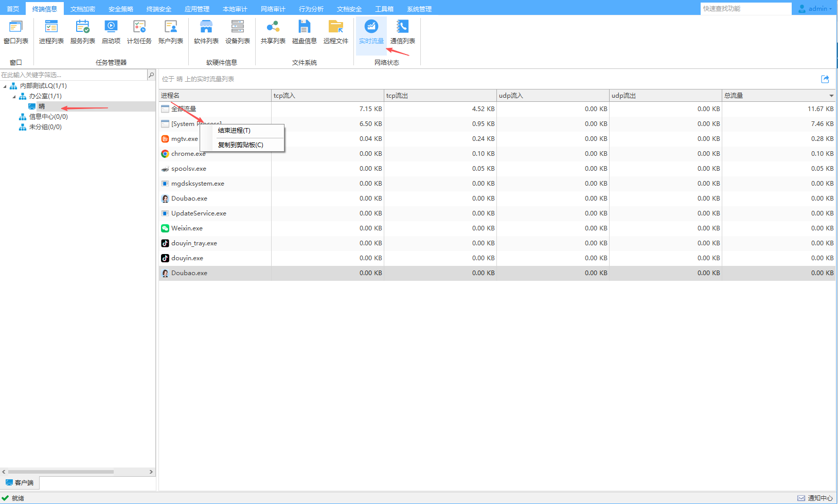The height and width of the screenshot is (504, 838).
Task: Choose 复制到剪贴板(C) from context menu
Action: [x=240, y=145]
